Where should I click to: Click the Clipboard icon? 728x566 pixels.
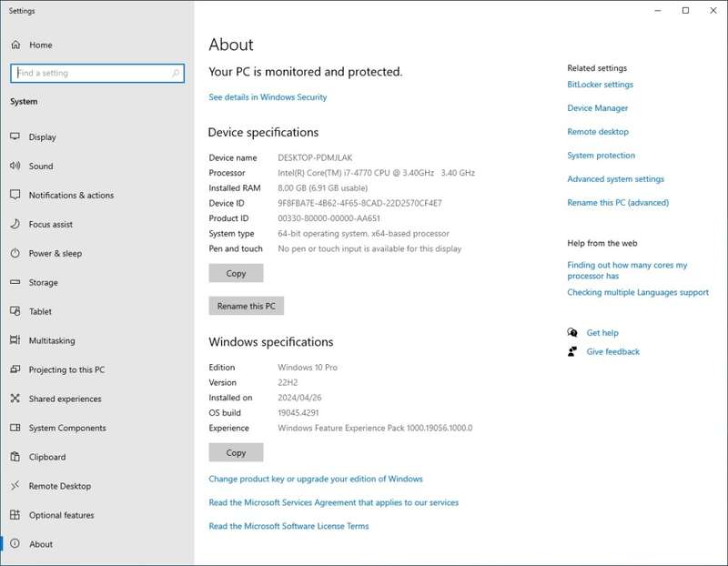pos(15,457)
